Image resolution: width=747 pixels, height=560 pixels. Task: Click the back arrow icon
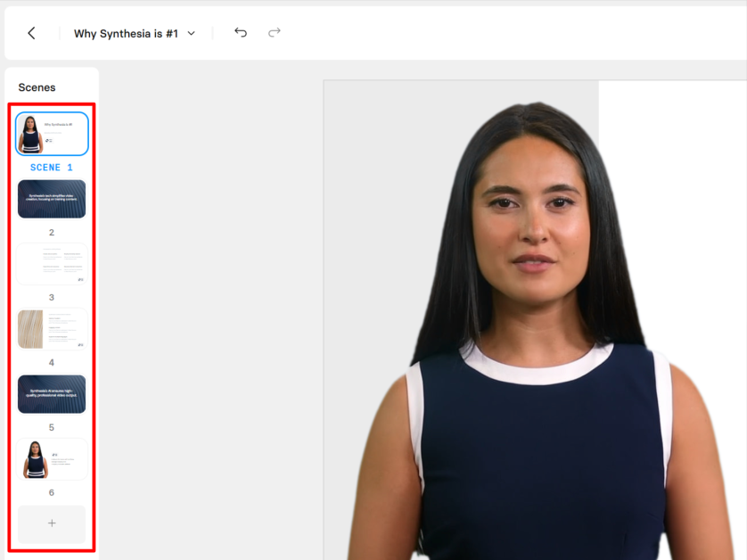click(x=31, y=33)
